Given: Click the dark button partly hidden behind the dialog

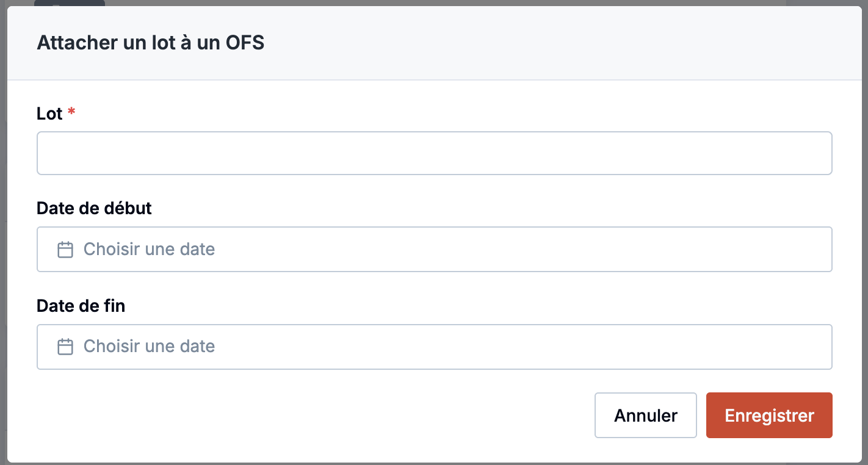Looking at the screenshot, I should point(70,3).
